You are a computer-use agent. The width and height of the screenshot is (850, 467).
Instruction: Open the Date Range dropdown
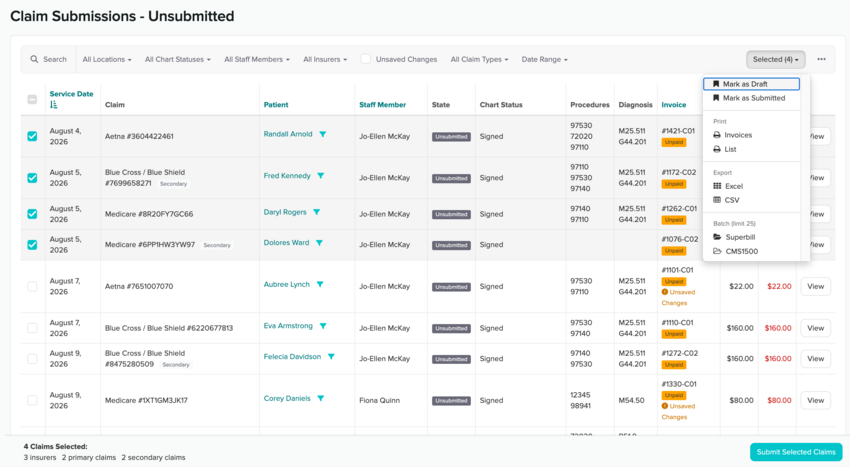[x=544, y=59]
